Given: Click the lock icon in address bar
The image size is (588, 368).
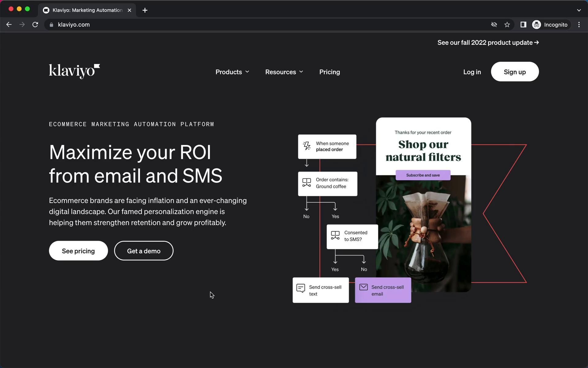Looking at the screenshot, I should click(x=51, y=25).
